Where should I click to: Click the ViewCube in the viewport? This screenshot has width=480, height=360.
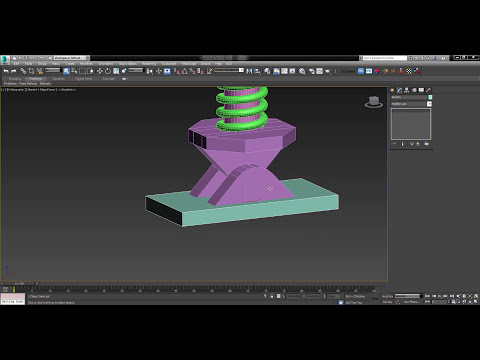374,101
